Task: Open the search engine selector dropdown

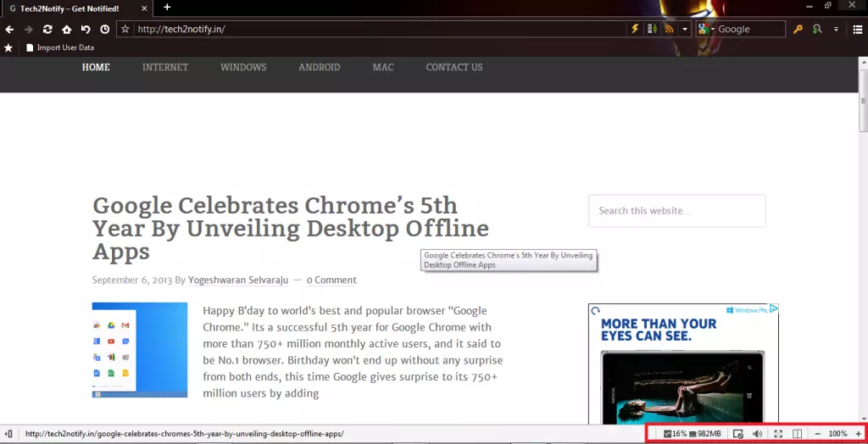Action: tap(706, 30)
